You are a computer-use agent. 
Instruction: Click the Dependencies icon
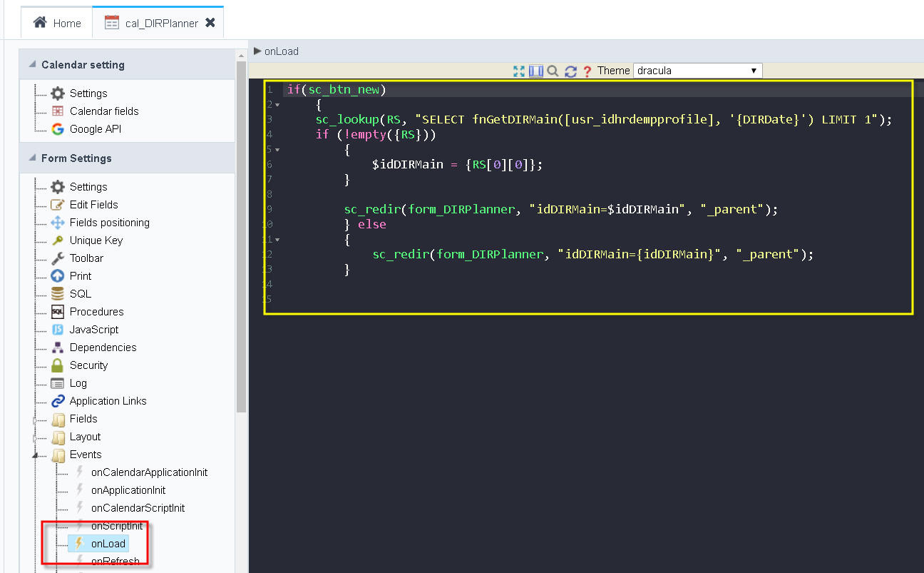tap(58, 348)
